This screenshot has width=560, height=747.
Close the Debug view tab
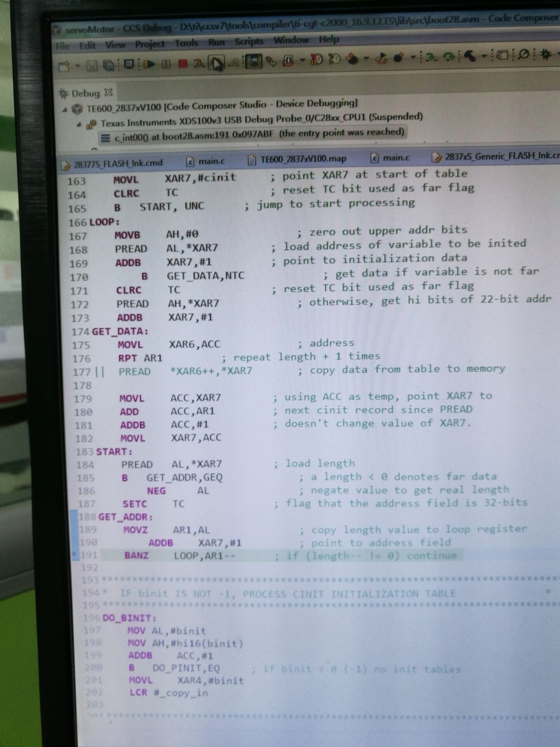coord(108,93)
